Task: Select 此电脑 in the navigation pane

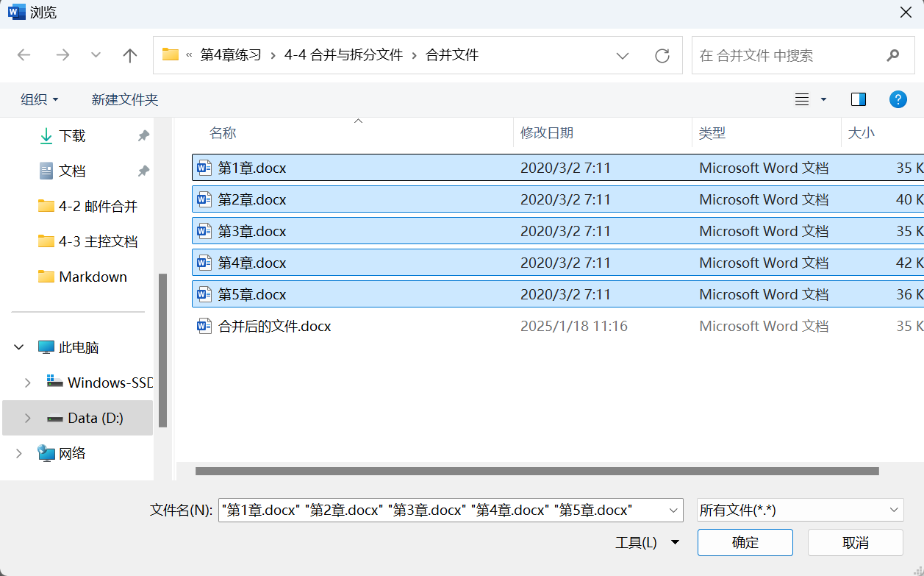Action: tap(68, 347)
